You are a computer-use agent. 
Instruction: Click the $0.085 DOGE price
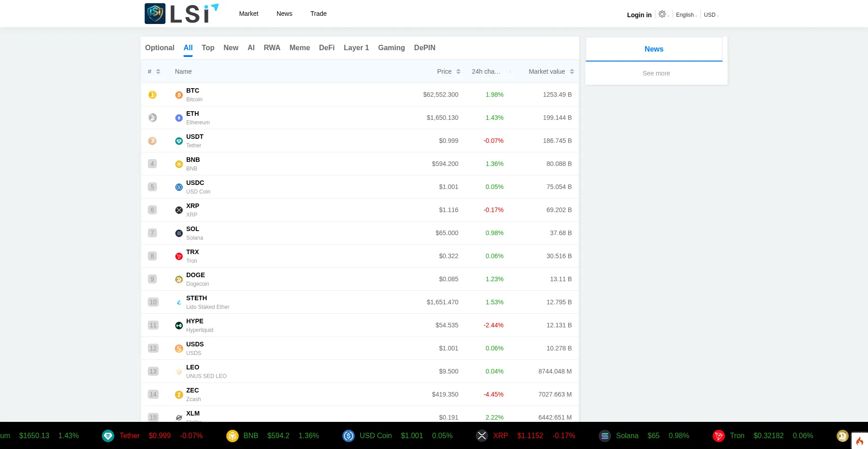tap(448, 279)
